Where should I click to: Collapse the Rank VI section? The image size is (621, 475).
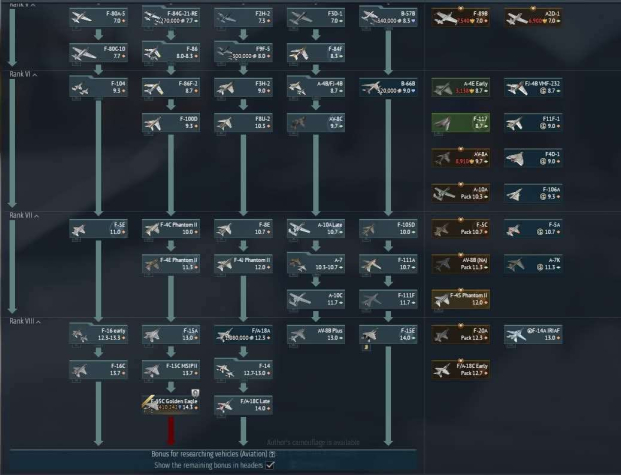click(x=35, y=73)
